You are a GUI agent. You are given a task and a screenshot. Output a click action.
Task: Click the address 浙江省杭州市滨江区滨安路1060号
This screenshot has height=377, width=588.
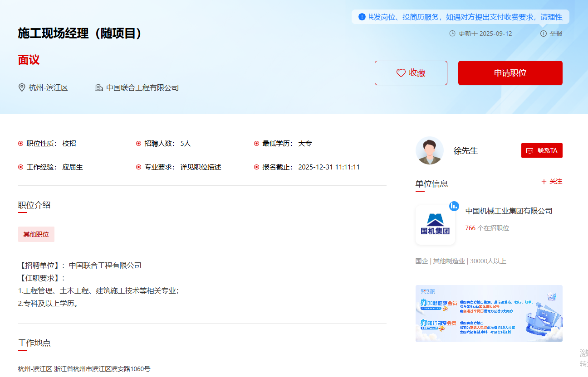point(102,369)
